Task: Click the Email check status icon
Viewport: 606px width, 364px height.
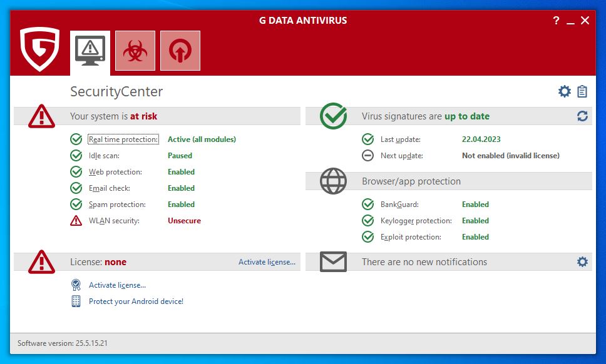Action: [x=76, y=188]
